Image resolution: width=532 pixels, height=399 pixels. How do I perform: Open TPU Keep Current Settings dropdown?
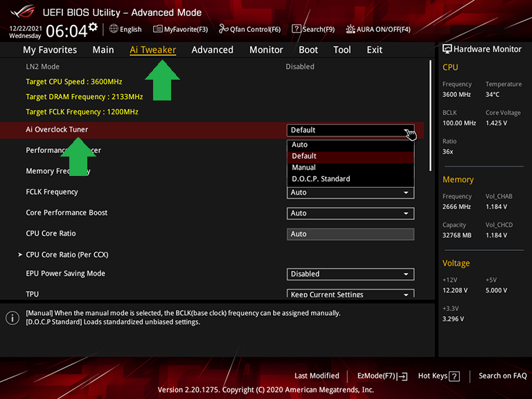(x=351, y=294)
